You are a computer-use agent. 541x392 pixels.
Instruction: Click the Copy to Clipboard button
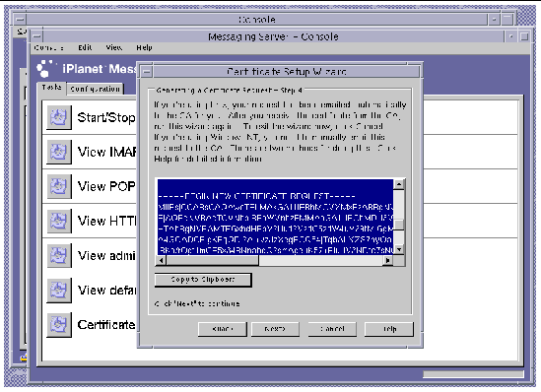[203, 280]
